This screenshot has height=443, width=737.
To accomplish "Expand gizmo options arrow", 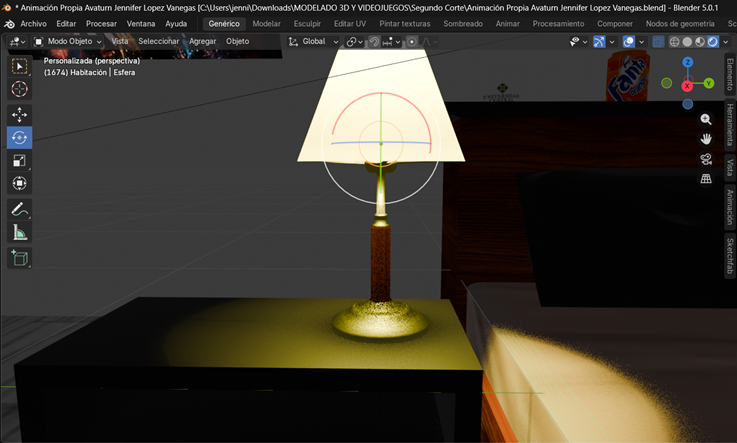I will 612,42.
